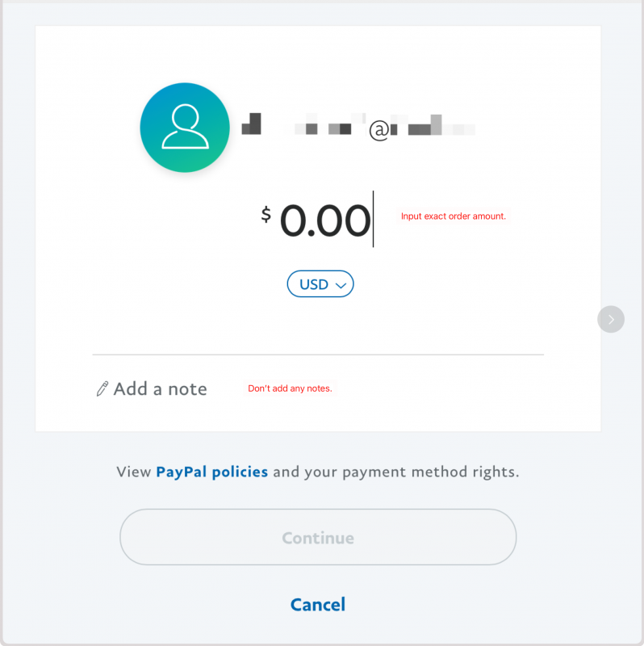Click the pencil icon beside Add a note

(x=102, y=388)
